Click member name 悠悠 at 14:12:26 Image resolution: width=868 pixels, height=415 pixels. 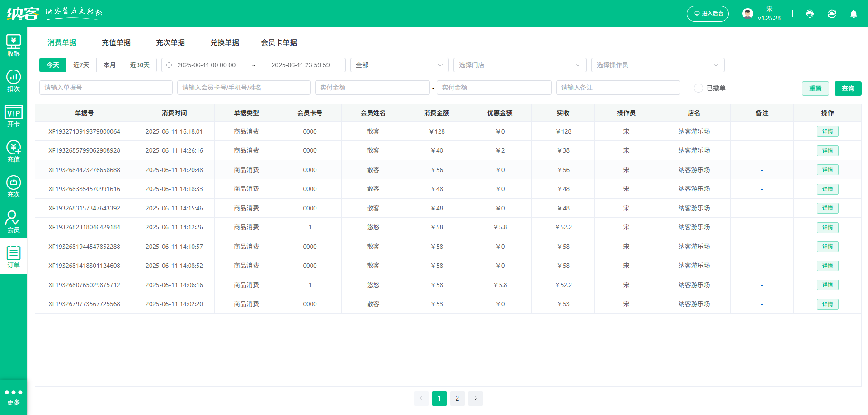tap(373, 227)
